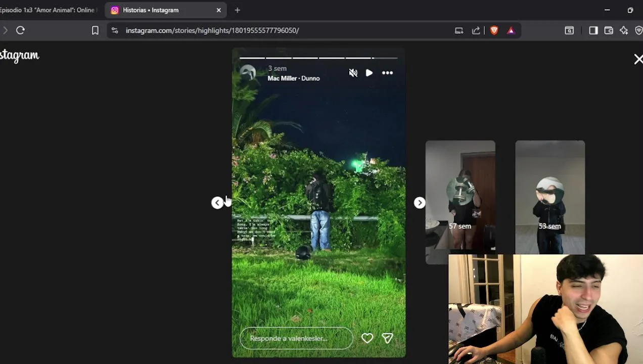
Task: Click the '3 sem' story timestamp
Action: click(277, 68)
